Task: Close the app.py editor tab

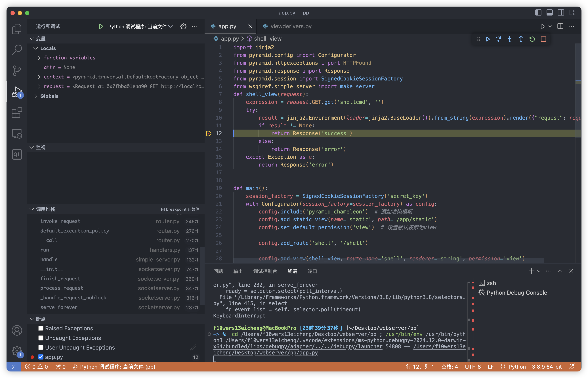Action: (x=250, y=26)
